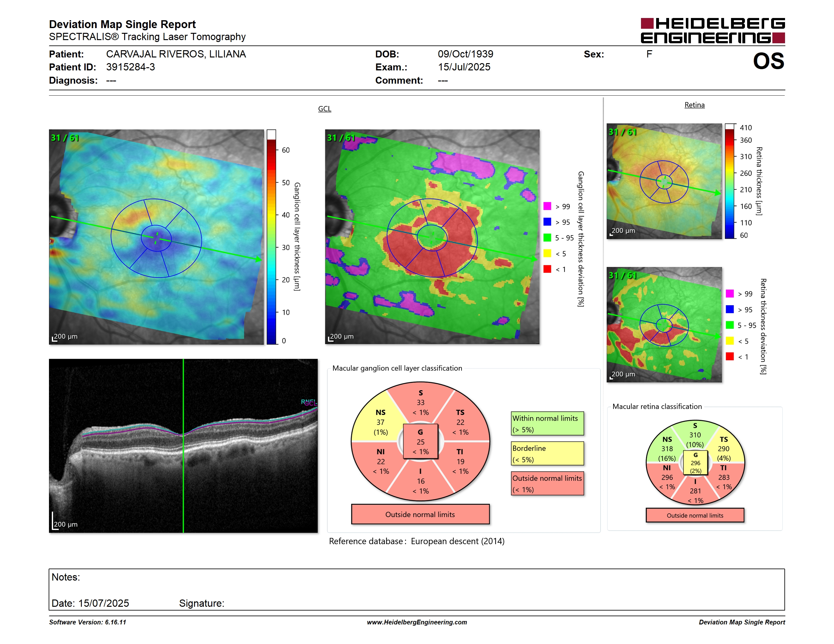Select Retina sector TS value 290
The height and width of the screenshot is (644, 834).
pyautogui.click(x=723, y=449)
